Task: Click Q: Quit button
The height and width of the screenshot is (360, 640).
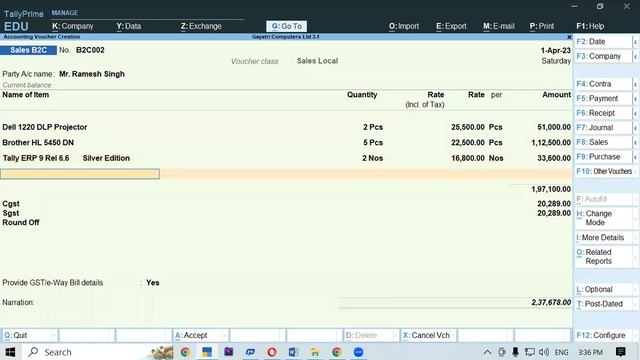Action: 29,336
